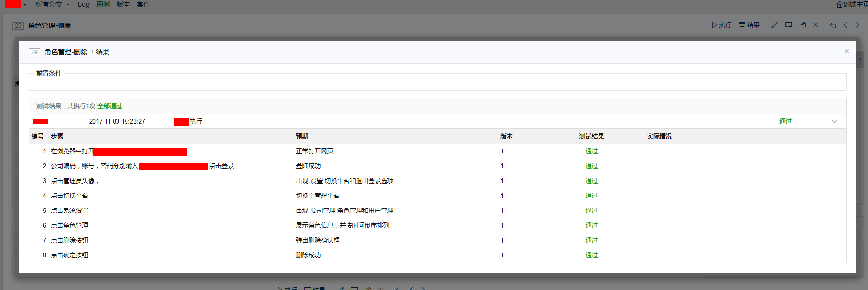Click the delete X icon in the case toolbar
The height and width of the screenshot is (290, 868).
click(816, 25)
